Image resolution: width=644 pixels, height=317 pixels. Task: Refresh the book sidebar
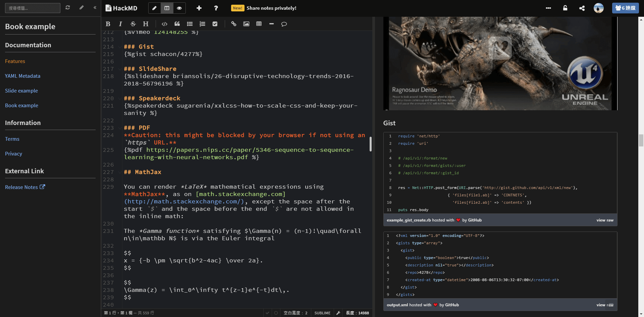68,7
